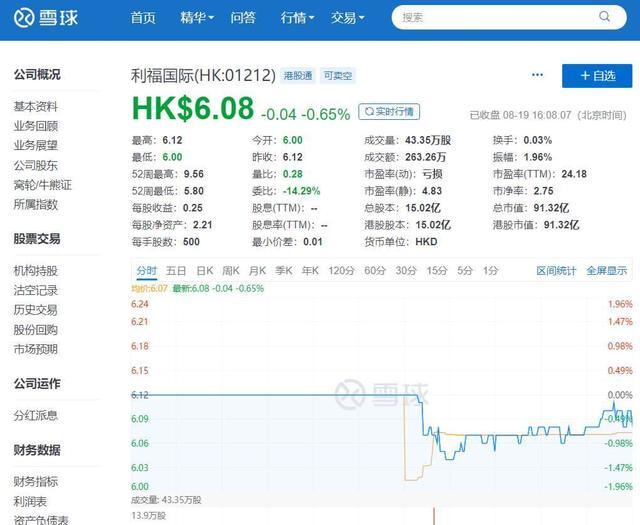Click the 港股通 tag
The image size is (640, 525).
coord(298,76)
